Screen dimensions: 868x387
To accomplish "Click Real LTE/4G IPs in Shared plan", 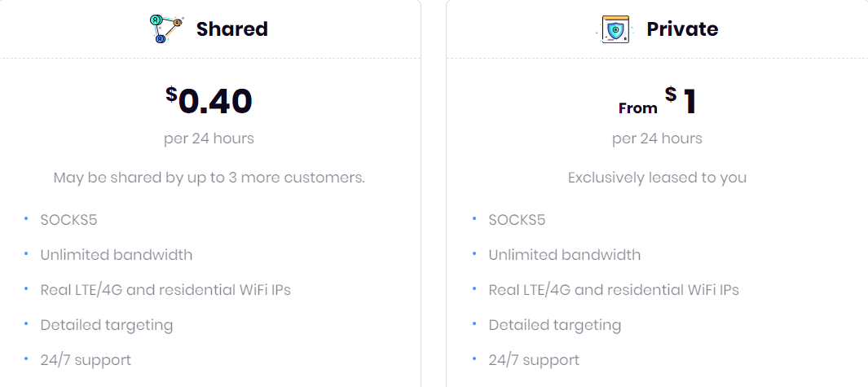I will [x=165, y=289].
